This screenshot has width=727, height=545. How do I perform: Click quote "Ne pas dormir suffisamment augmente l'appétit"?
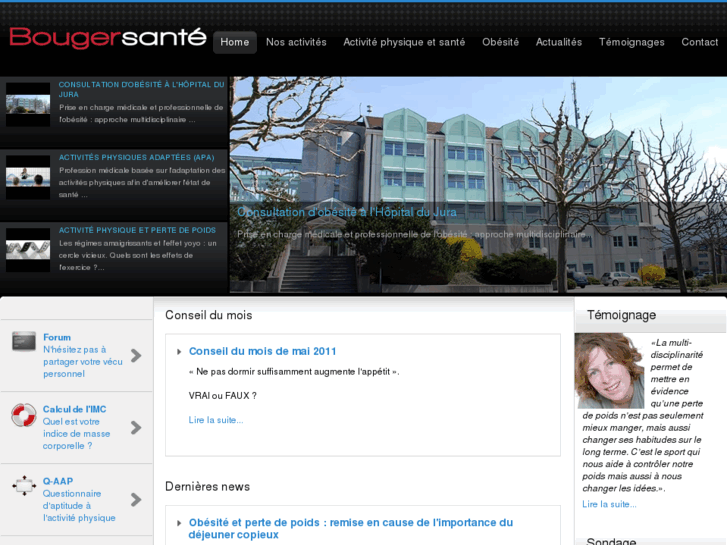[294, 372]
